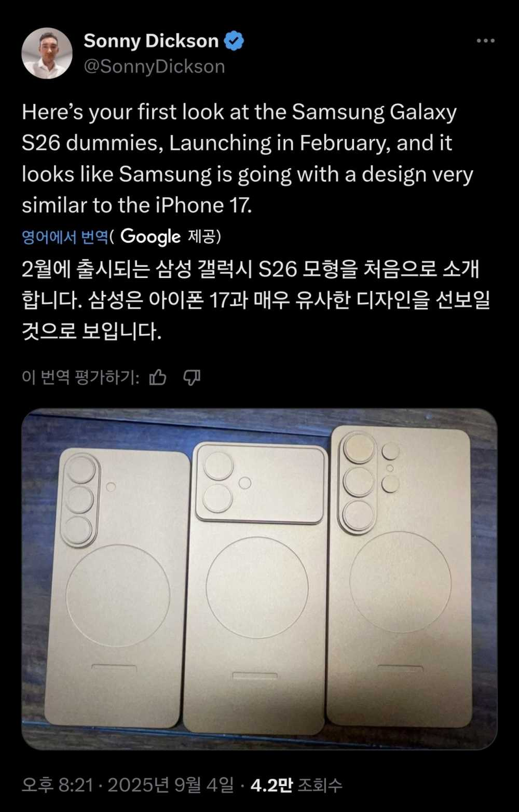Select the English tweet text
The image size is (519, 812).
point(248,159)
